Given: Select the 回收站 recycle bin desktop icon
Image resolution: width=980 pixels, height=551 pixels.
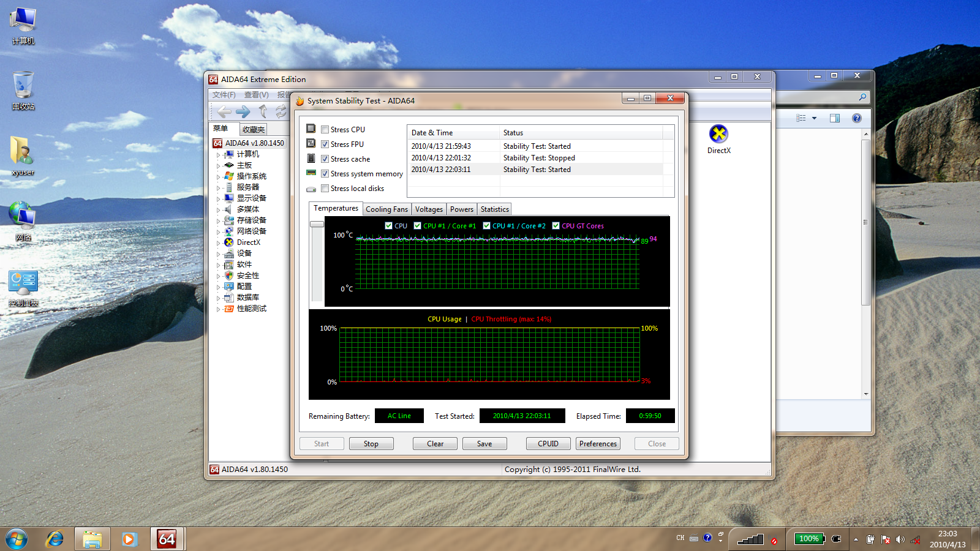Looking at the screenshot, I should 23,91.
